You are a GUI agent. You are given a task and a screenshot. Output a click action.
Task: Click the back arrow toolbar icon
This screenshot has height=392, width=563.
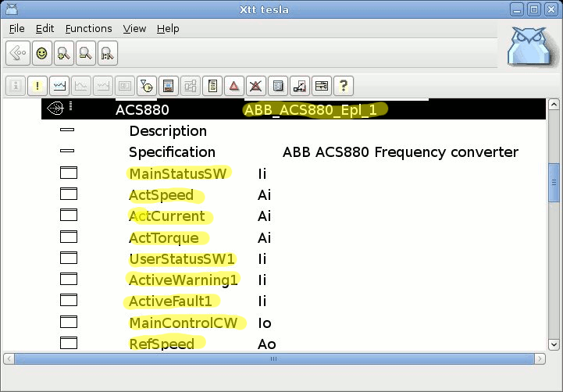[x=18, y=53]
